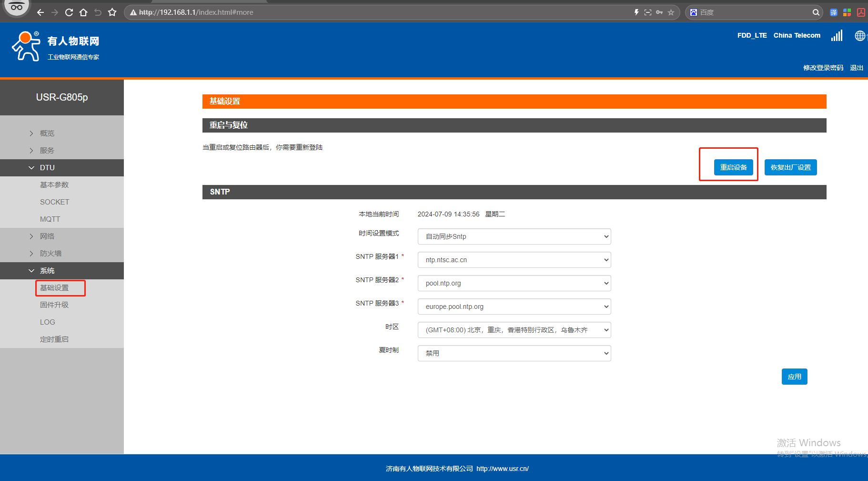Viewport: 868px width, 481px height.
Task: Click the bookmark star beside home icon
Action: [x=112, y=12]
